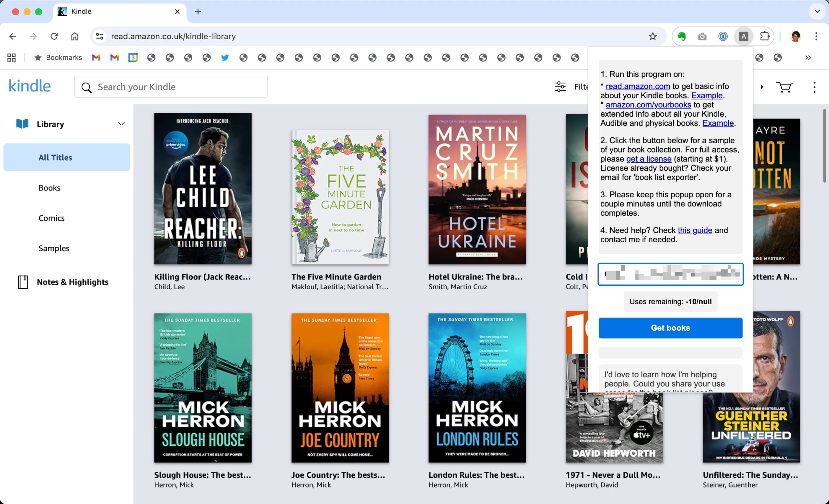This screenshot has width=829, height=504.
Task: Open the Google Calendar bookmark icon
Action: click(x=133, y=58)
